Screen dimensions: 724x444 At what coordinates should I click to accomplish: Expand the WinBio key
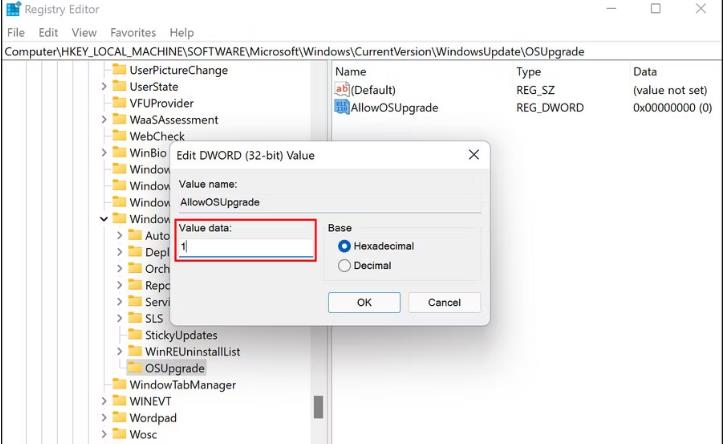[104, 152]
